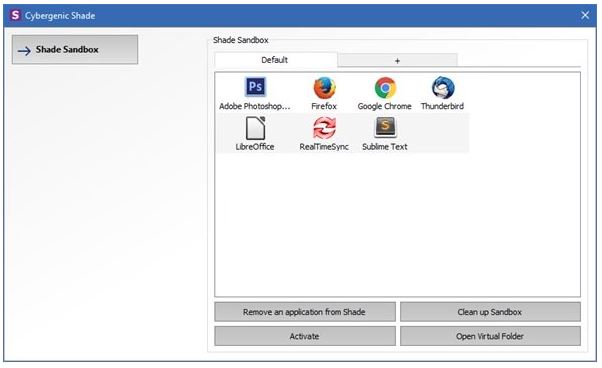The height and width of the screenshot is (368, 602).
Task: Open the Shade Sandbox sidebar section
Action: [x=75, y=50]
